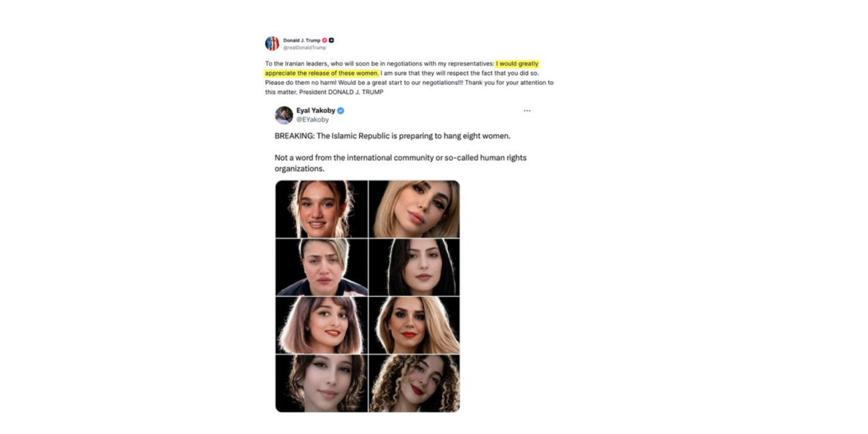Open photo of woman with pink bob haircut

tap(321, 325)
